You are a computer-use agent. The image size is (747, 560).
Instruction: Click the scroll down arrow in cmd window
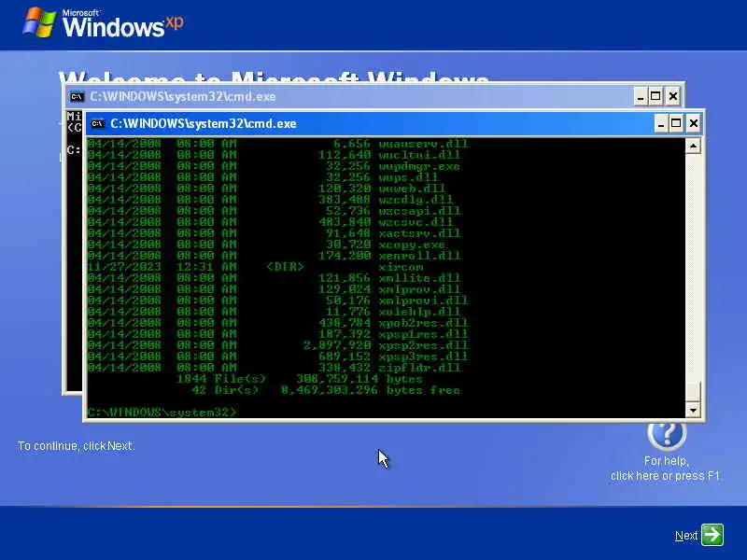click(x=693, y=410)
